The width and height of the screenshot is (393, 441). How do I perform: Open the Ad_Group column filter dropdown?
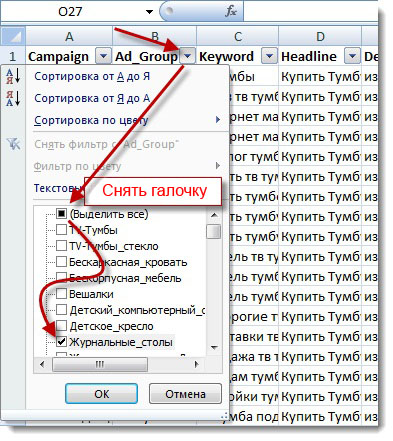(187, 56)
